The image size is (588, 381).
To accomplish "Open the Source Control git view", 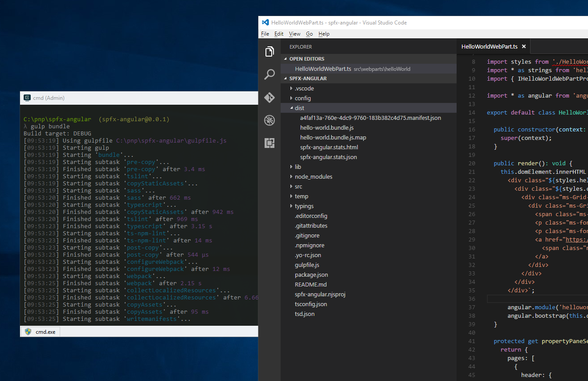I will (x=269, y=98).
